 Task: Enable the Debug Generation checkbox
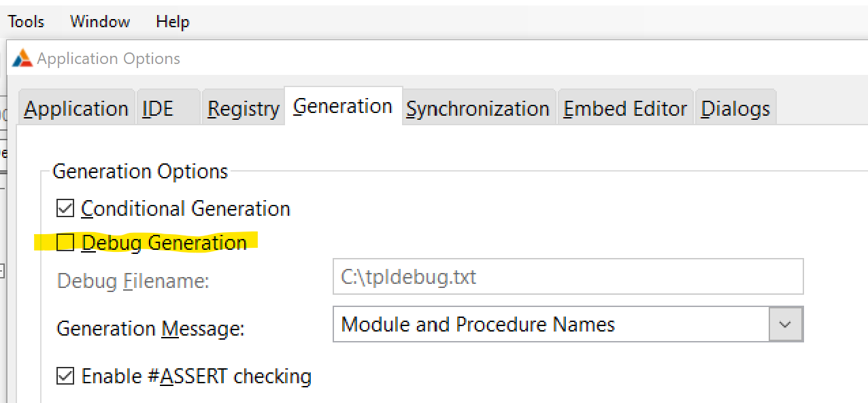click(x=65, y=242)
